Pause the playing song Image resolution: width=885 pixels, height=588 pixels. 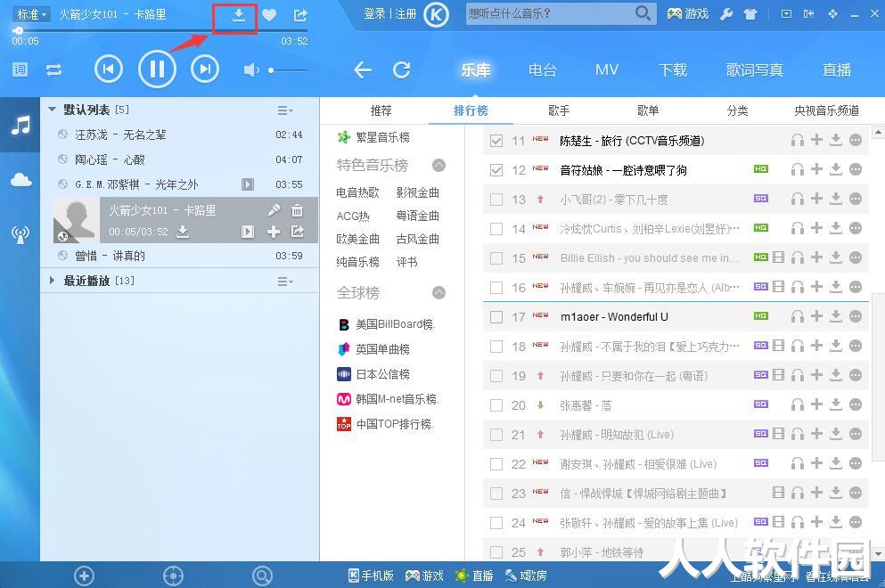[157, 69]
